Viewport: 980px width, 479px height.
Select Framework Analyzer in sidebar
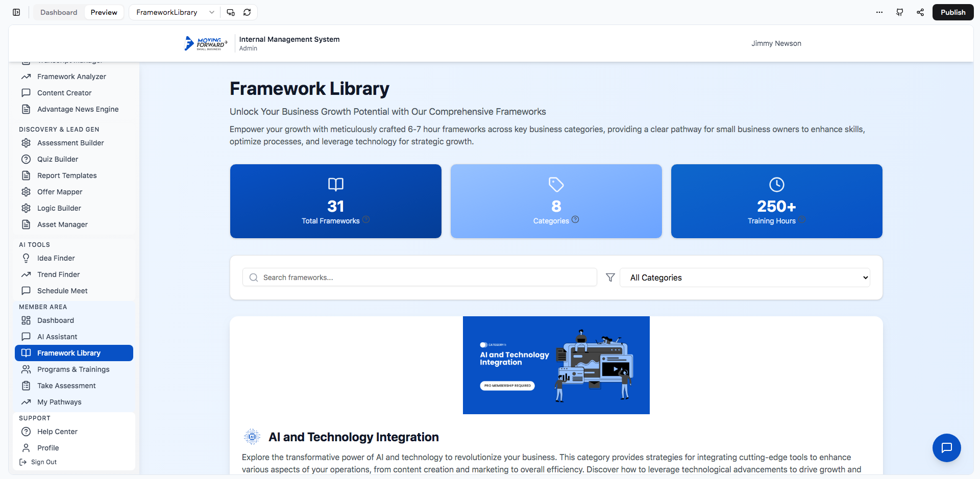coord(71,77)
